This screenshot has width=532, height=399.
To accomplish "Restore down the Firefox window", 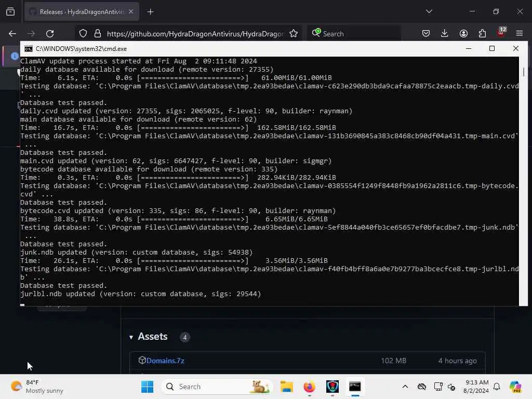I will tap(496, 11).
